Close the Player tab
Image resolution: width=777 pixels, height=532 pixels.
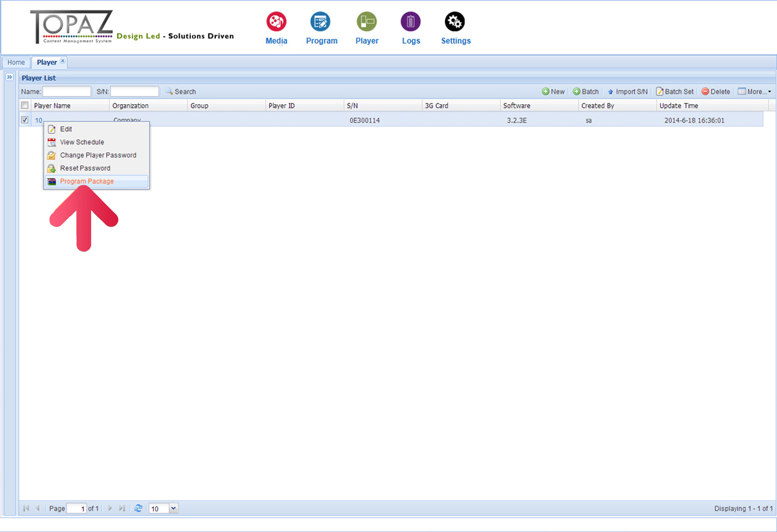pyautogui.click(x=63, y=61)
